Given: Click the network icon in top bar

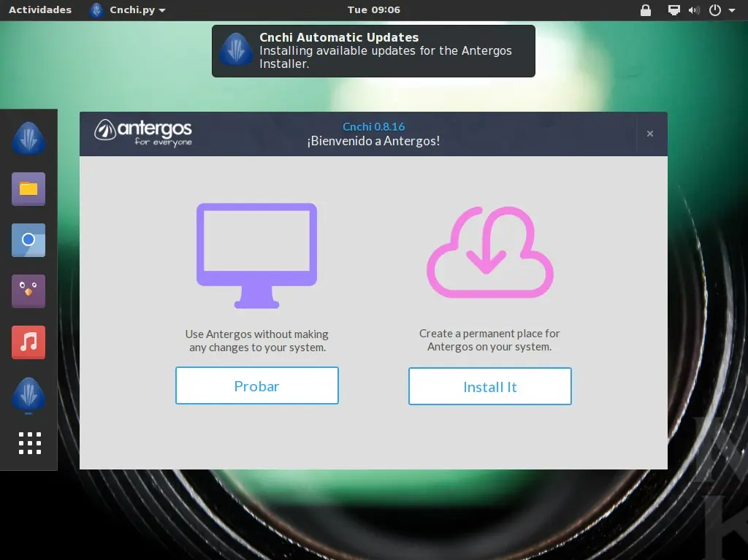Looking at the screenshot, I should pyautogui.click(x=673, y=10).
